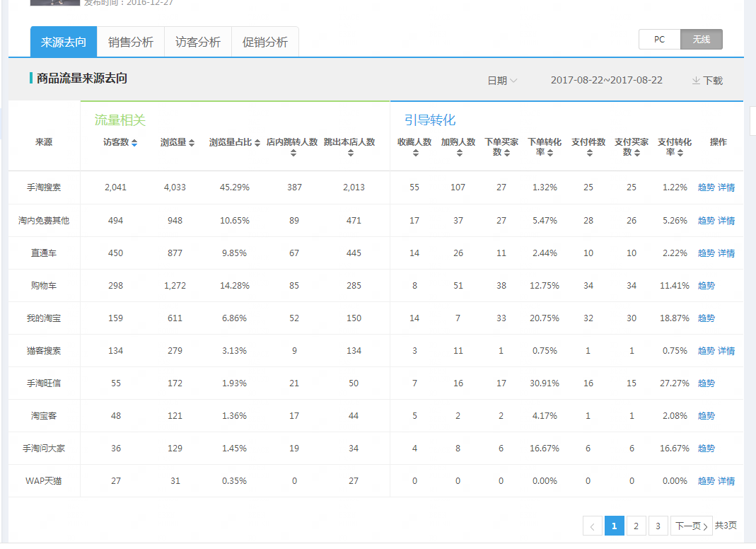
Task: Sort by 访客数 column arrows
Action: (x=134, y=143)
